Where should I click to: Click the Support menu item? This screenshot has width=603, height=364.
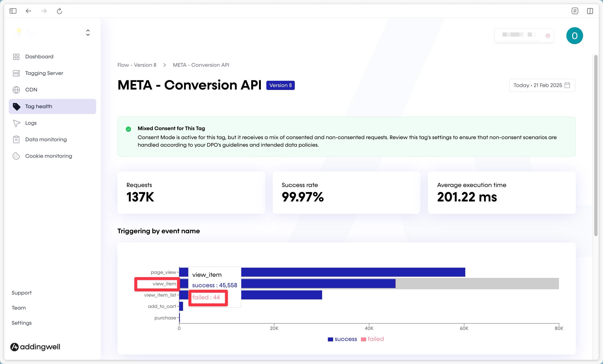click(22, 293)
